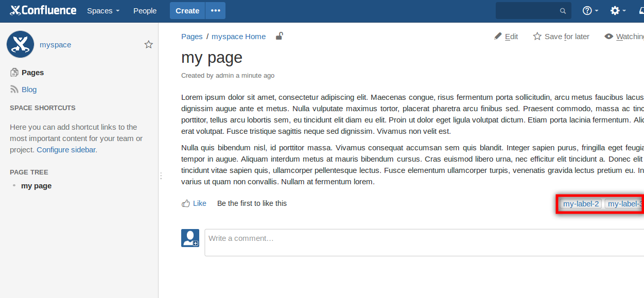Click the page restrictions unlock icon
Viewport: 644px width, 298px height.
(279, 36)
